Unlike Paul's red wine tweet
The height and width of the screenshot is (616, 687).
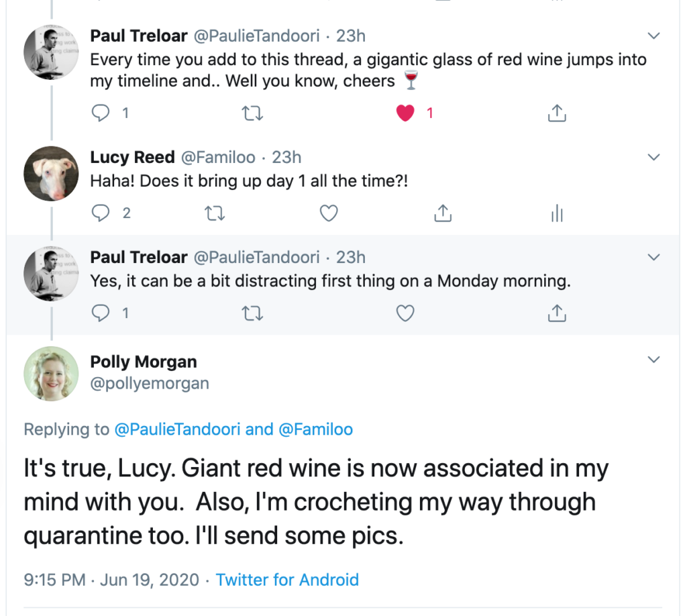click(x=405, y=113)
